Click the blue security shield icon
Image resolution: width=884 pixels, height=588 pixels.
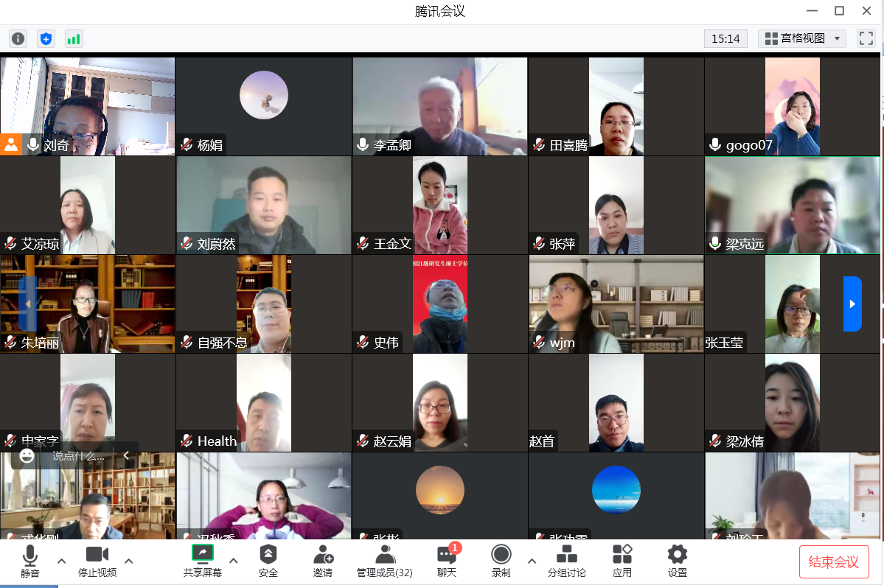pos(46,38)
